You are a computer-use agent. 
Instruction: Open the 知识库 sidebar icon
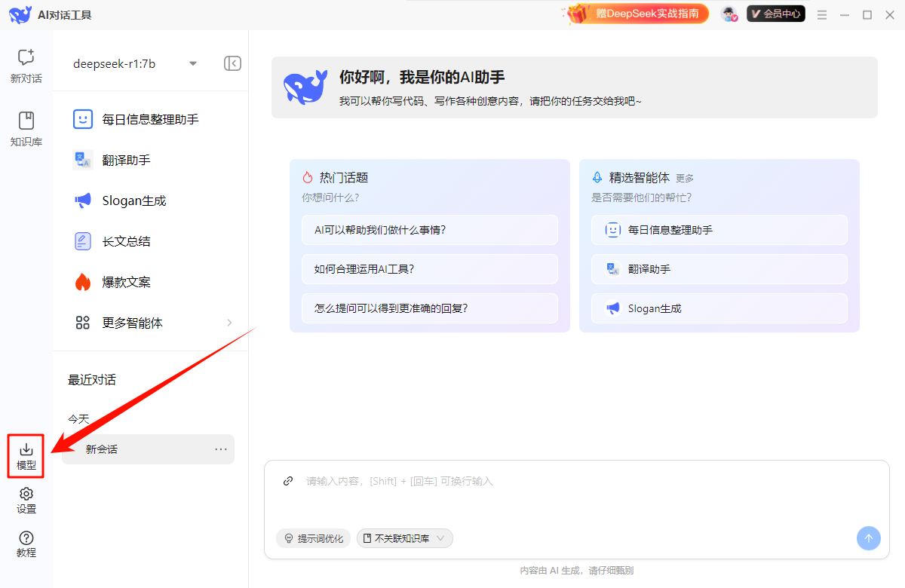tap(26, 129)
